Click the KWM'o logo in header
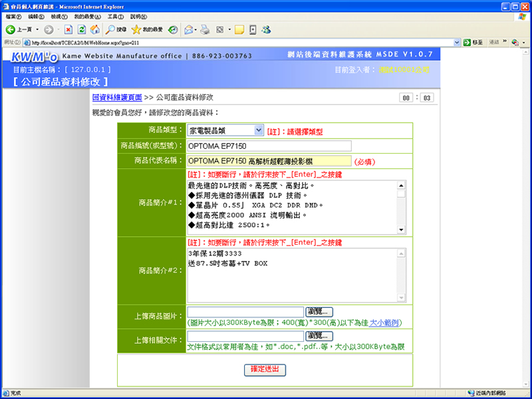The image size is (532, 399). point(35,57)
